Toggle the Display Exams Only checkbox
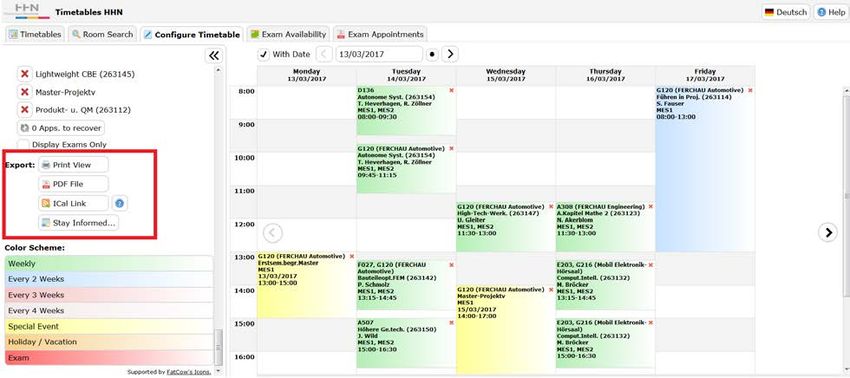850x378 pixels. pos(23,145)
